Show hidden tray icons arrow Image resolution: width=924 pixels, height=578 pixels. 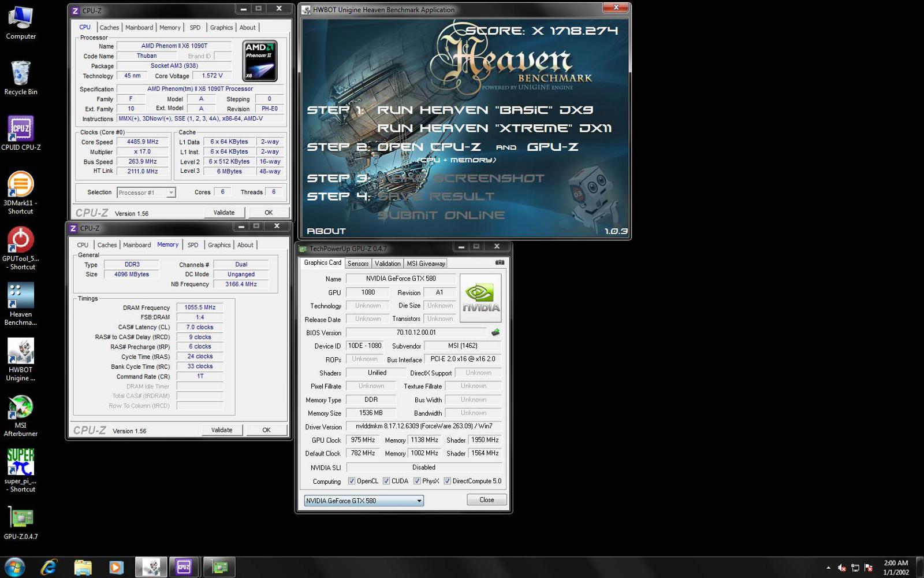(x=828, y=568)
